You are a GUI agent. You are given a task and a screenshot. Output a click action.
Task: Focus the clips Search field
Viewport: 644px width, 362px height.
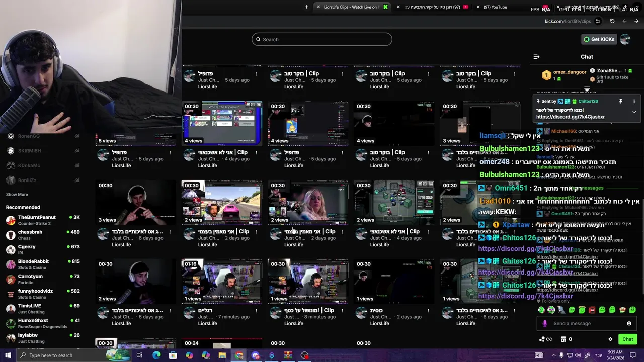tap(322, 39)
